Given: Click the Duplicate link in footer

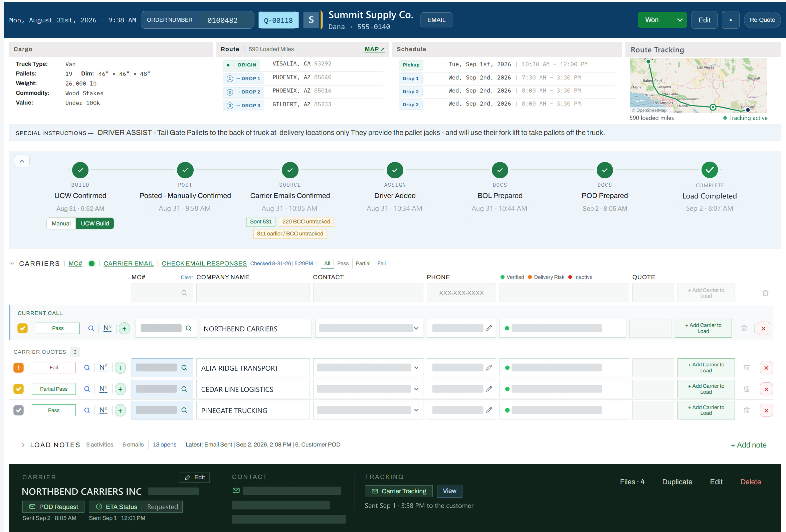Looking at the screenshot, I should [x=677, y=482].
